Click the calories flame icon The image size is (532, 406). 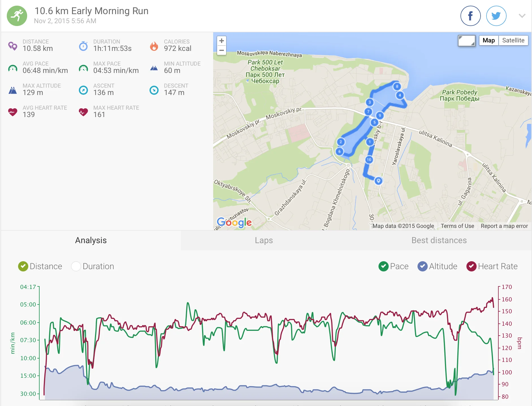(x=154, y=46)
